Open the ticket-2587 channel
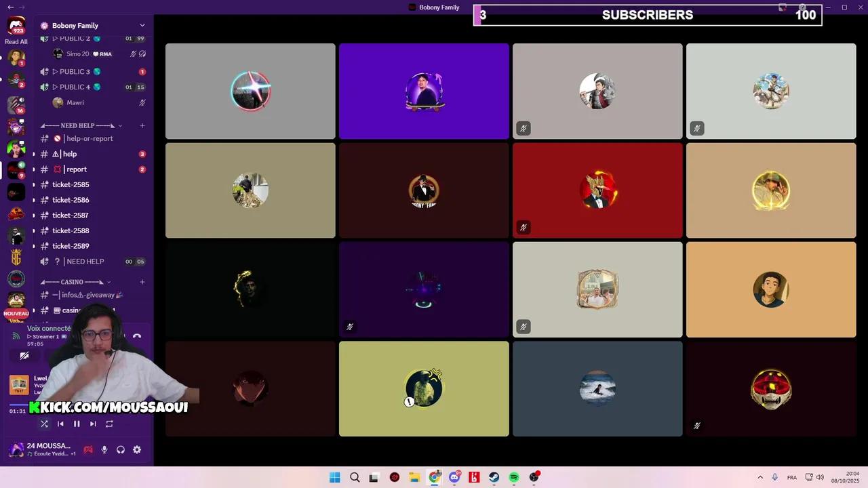This screenshot has height=488, width=868. (71, 216)
